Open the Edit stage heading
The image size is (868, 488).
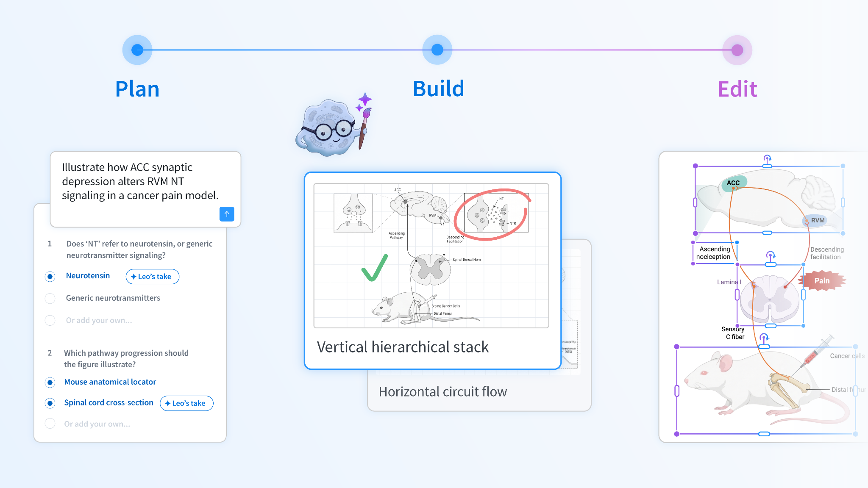click(737, 89)
